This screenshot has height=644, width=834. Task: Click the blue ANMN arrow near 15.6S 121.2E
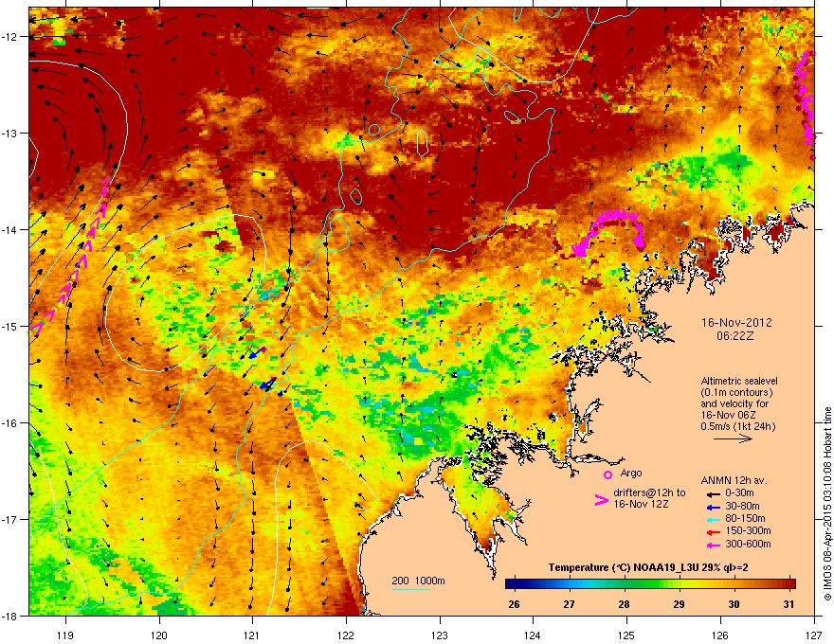[268, 384]
